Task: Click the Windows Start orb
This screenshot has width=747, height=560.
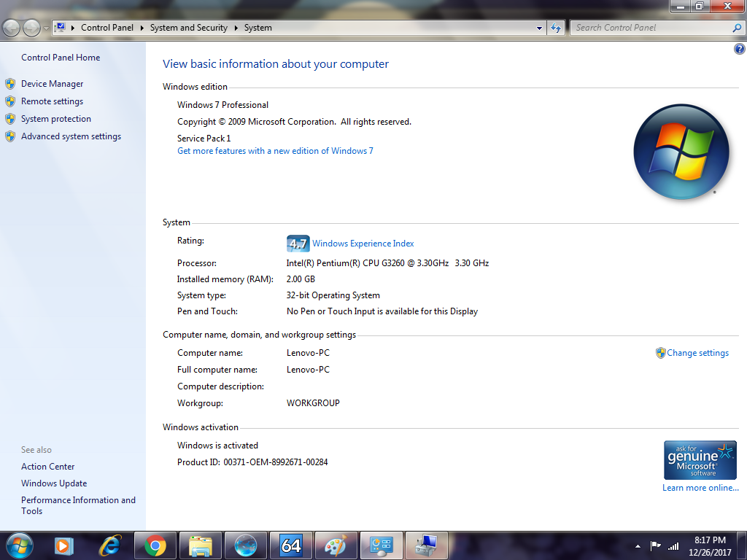Action: pos(19,545)
